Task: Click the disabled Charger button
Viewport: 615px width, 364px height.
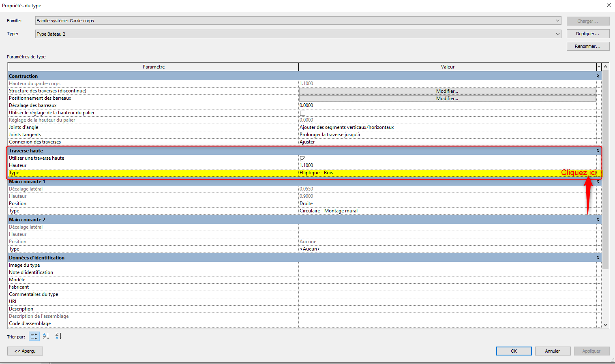Action: point(588,21)
